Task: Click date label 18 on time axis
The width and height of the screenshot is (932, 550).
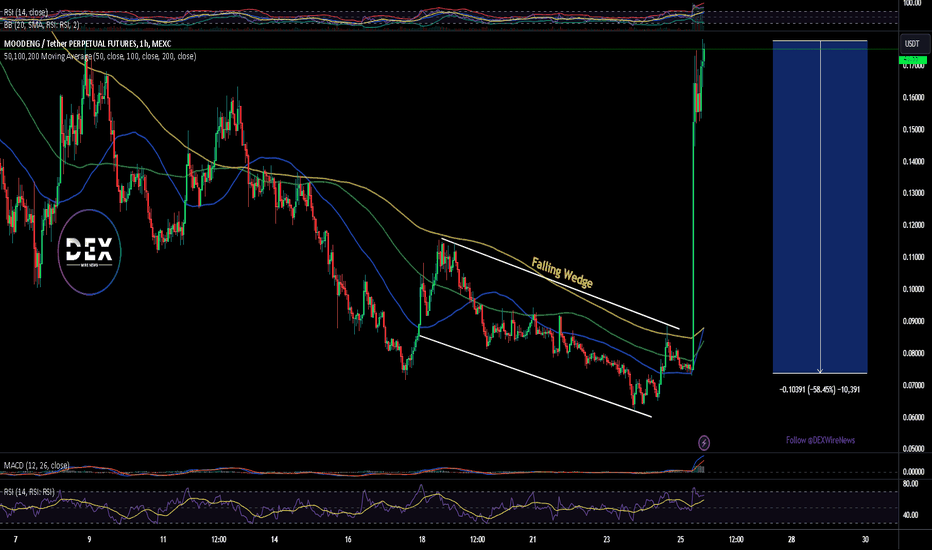Action: (x=421, y=540)
